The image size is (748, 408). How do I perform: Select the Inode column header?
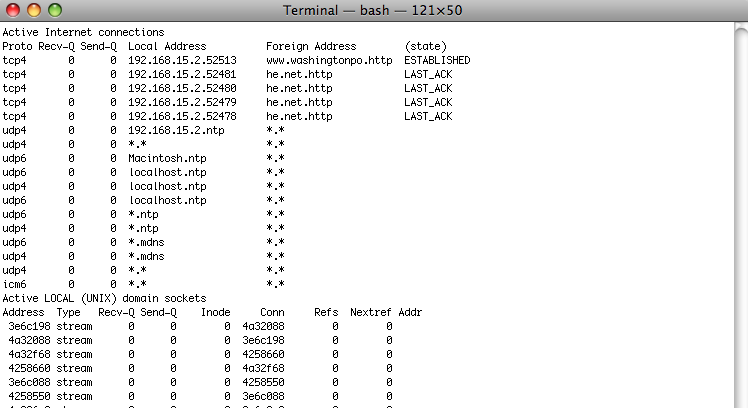coord(215,312)
